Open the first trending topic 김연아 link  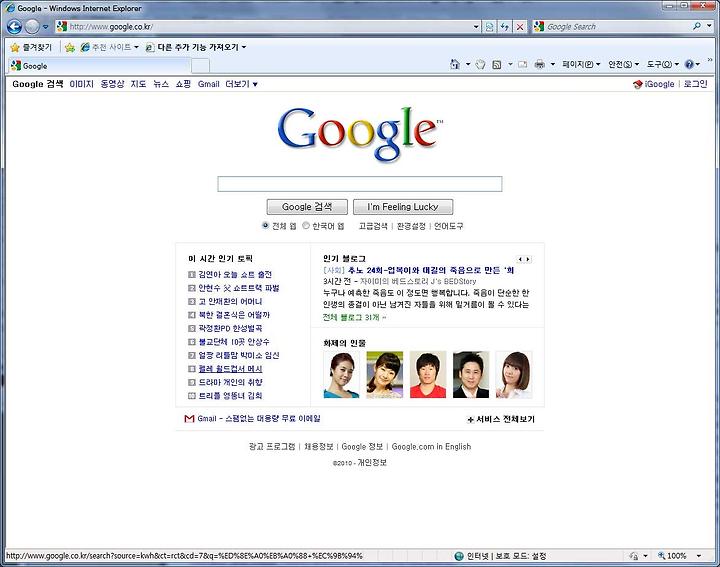point(235,274)
